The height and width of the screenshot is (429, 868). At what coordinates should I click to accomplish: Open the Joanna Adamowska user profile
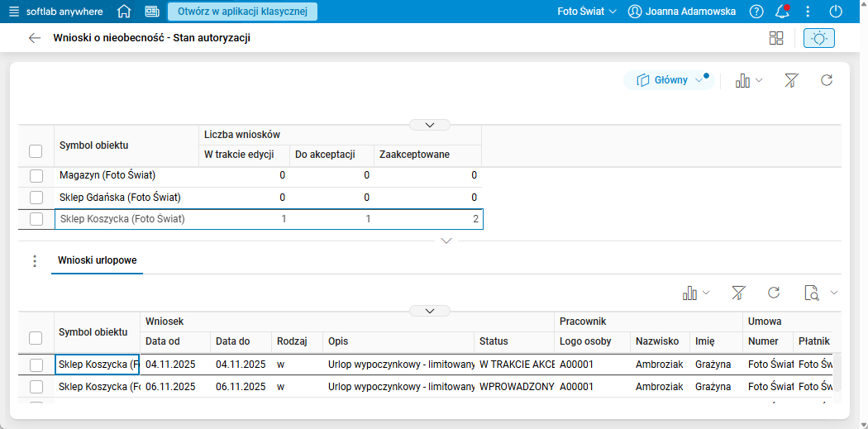tap(682, 12)
